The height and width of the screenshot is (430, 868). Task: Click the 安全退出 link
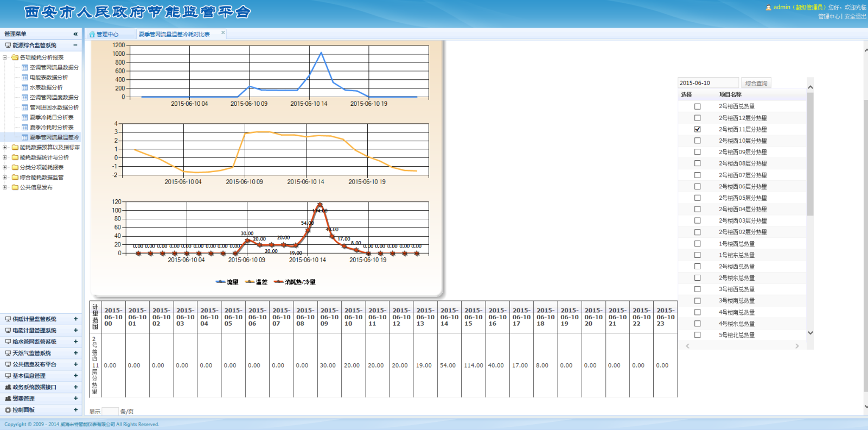coord(855,16)
